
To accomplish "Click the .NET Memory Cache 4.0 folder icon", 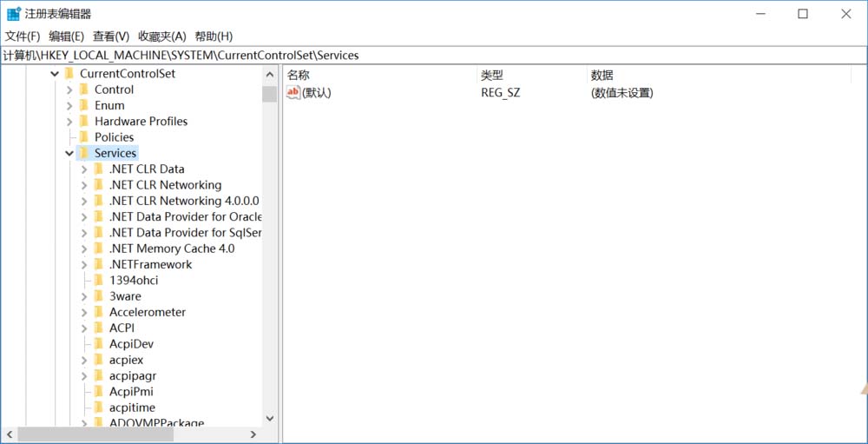I will click(99, 249).
